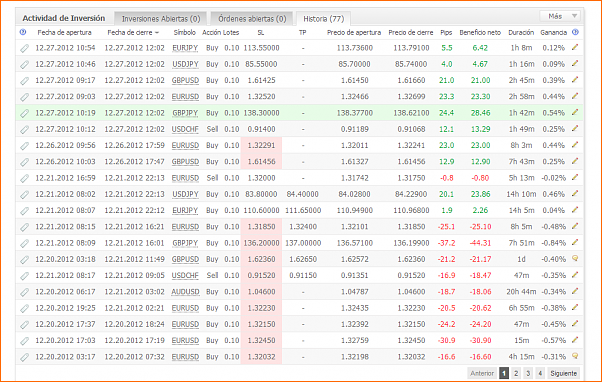
Task: Click duration value 20h 44m
Action: coord(521,292)
